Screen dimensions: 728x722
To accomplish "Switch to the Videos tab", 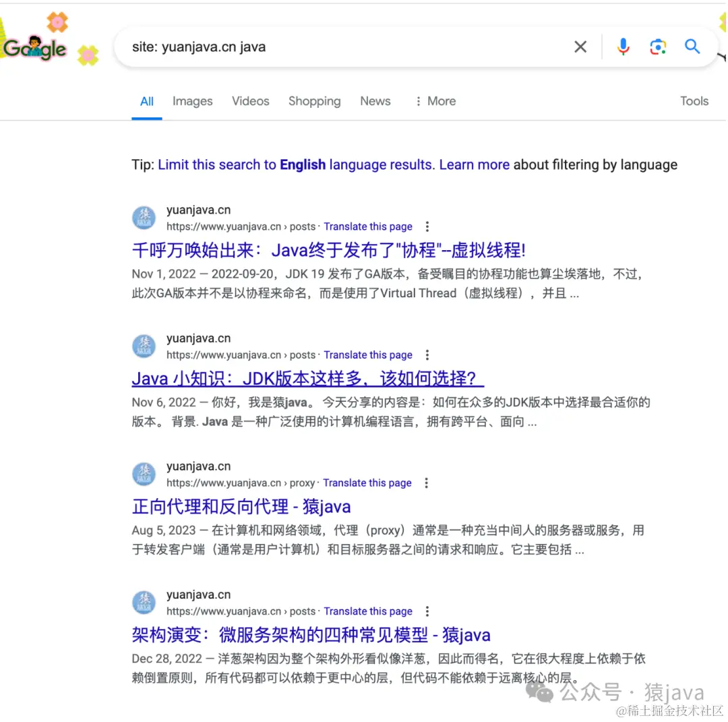I will [250, 101].
